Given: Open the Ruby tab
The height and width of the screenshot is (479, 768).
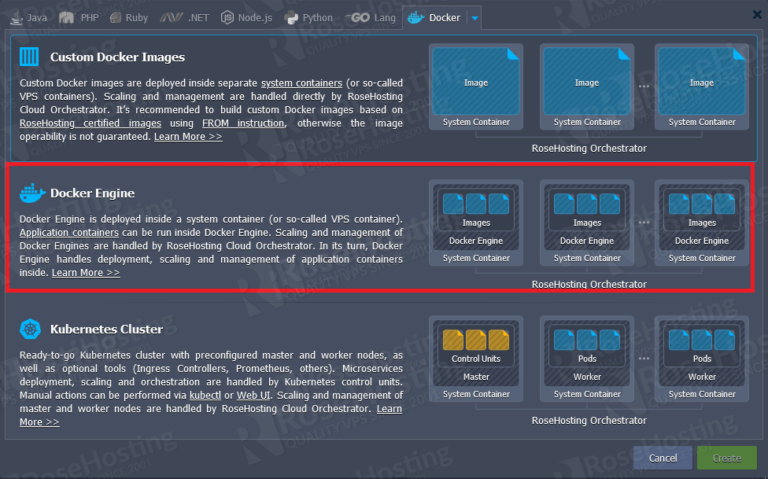Looking at the screenshot, I should click(129, 18).
